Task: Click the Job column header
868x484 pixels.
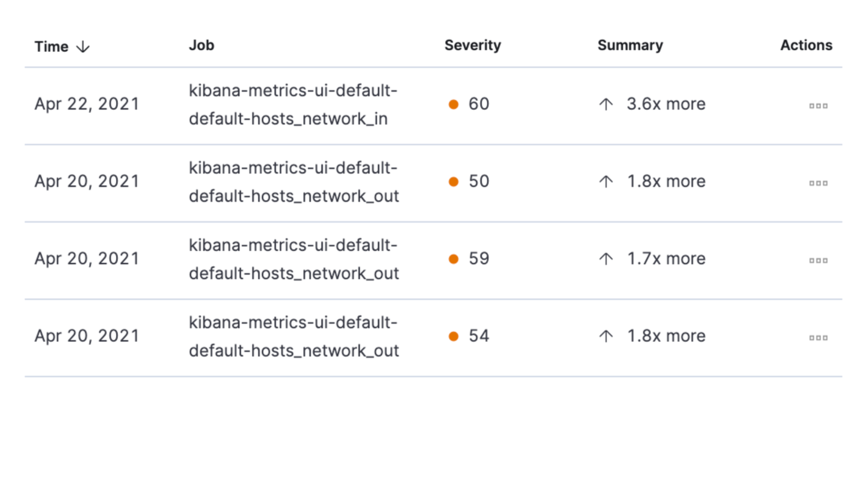Action: pos(201,45)
